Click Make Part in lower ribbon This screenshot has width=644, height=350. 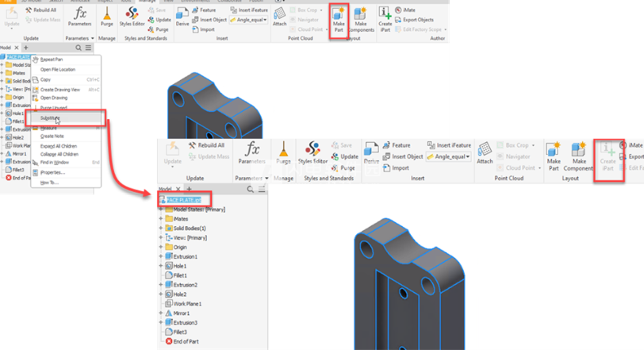pyautogui.click(x=554, y=156)
